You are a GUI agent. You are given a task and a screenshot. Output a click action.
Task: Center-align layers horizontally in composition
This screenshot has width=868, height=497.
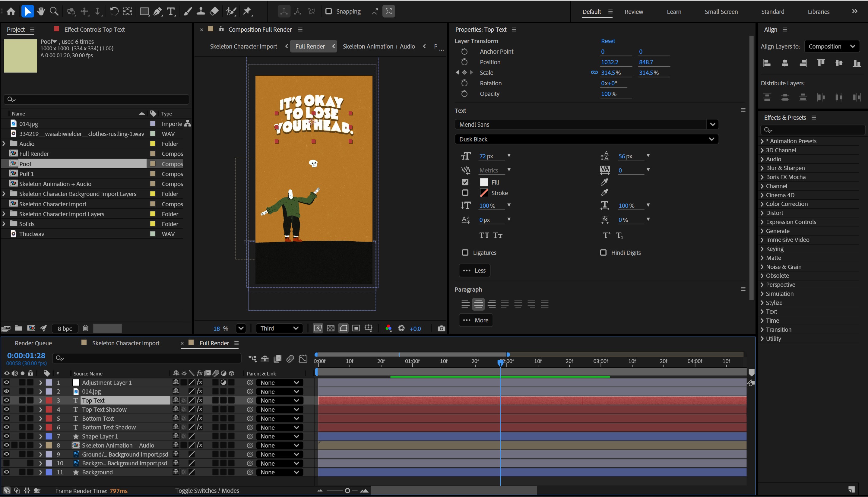785,63
